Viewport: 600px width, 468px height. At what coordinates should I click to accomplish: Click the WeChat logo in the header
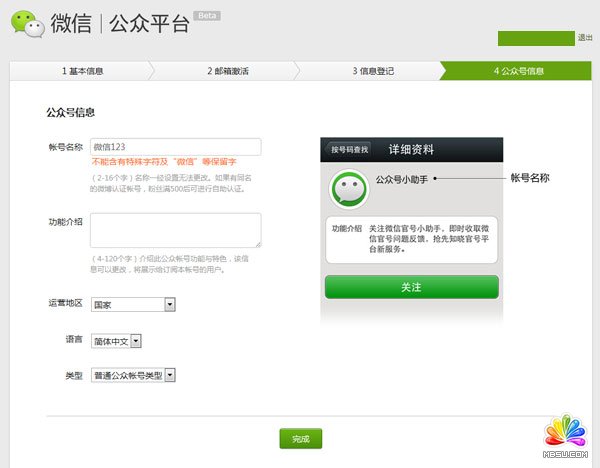click(x=27, y=23)
